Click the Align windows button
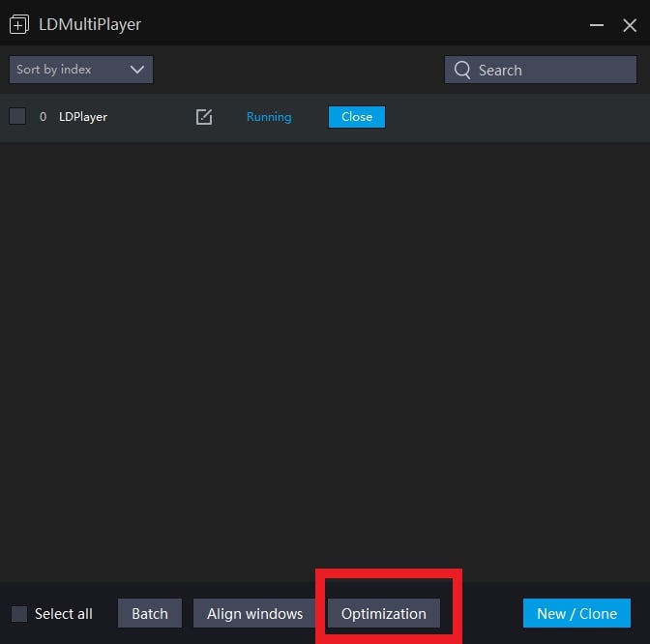This screenshot has width=650, height=644. [x=254, y=614]
